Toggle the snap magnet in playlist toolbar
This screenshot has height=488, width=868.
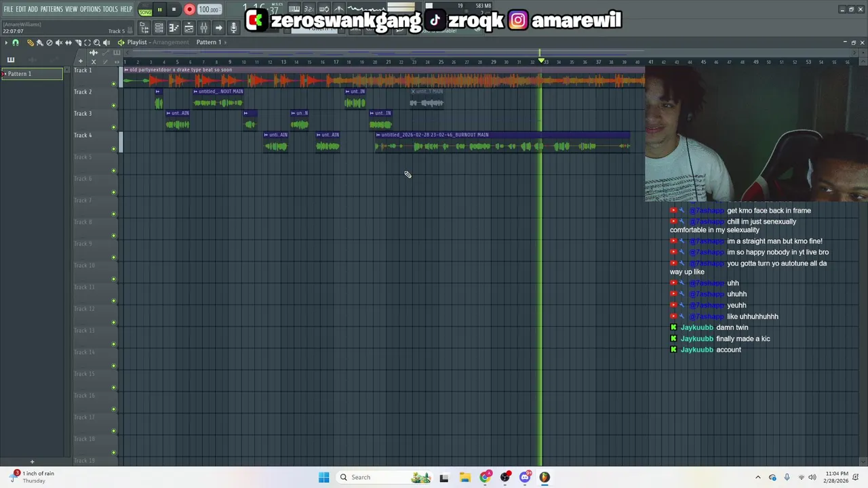pos(16,43)
